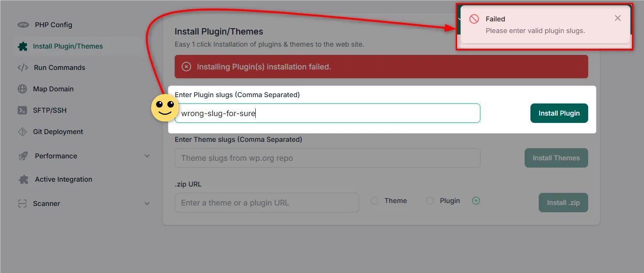Click the Install Plugin button
The image size is (644, 273).
tap(559, 113)
